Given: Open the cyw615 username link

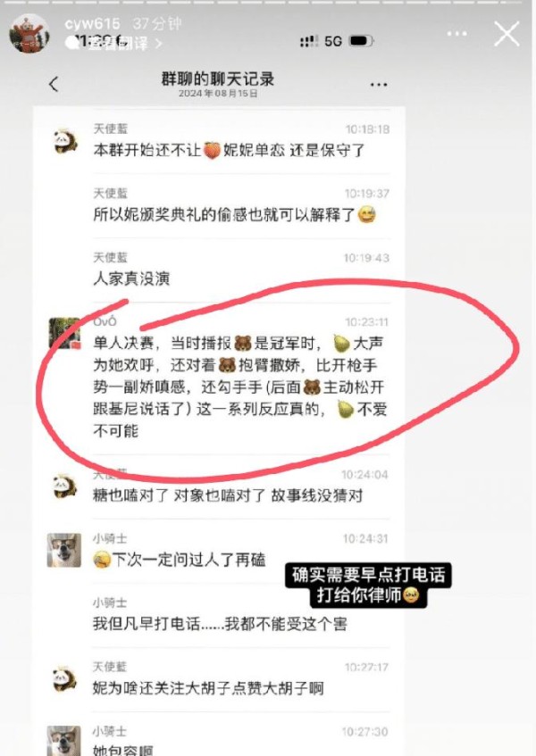Looking at the screenshot, I should (x=92, y=23).
